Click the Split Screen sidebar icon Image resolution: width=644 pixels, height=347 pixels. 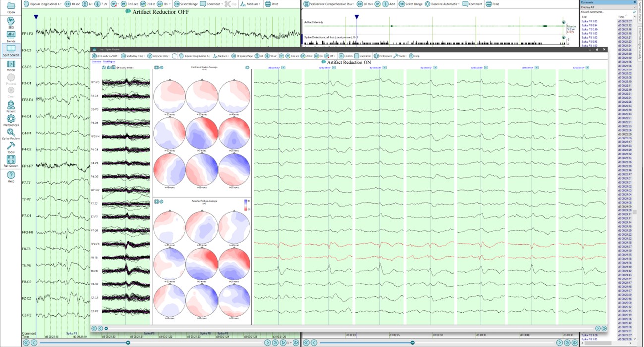pos(11,50)
